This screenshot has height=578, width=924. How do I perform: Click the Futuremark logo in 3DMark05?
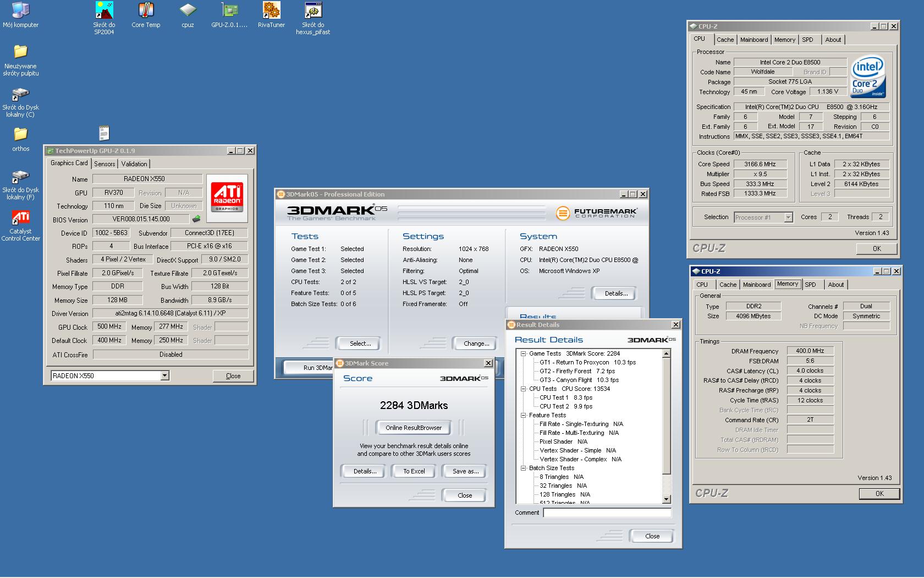597,213
